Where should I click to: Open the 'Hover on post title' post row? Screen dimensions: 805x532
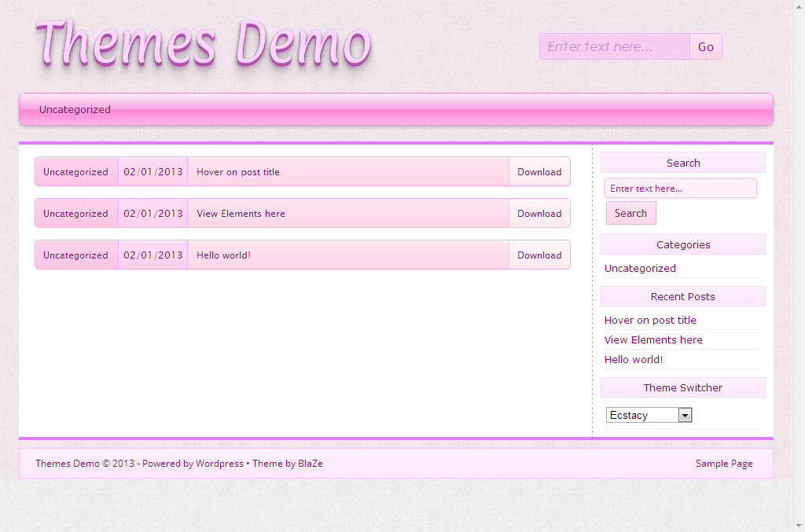[238, 172]
